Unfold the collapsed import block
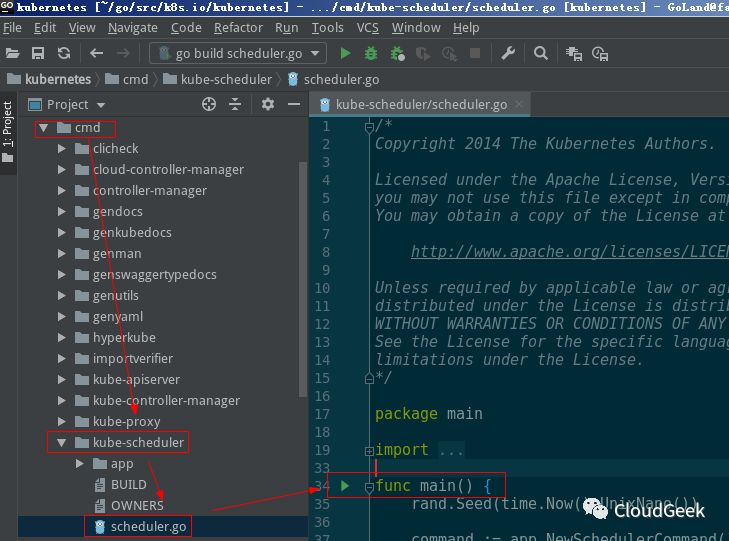Viewport: 729px width, 541px height. click(369, 451)
